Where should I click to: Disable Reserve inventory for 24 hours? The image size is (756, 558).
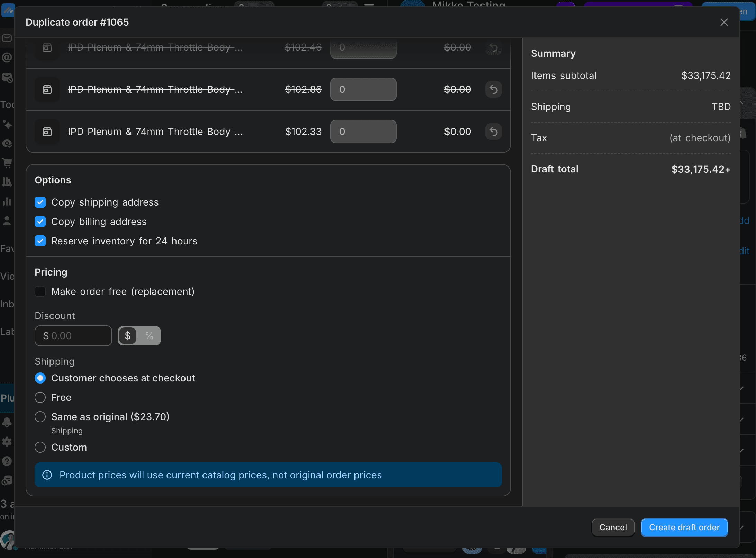pyautogui.click(x=40, y=241)
